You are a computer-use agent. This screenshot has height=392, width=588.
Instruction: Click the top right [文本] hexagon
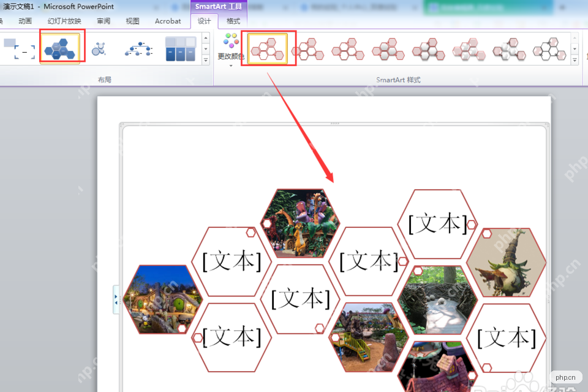tap(437, 224)
